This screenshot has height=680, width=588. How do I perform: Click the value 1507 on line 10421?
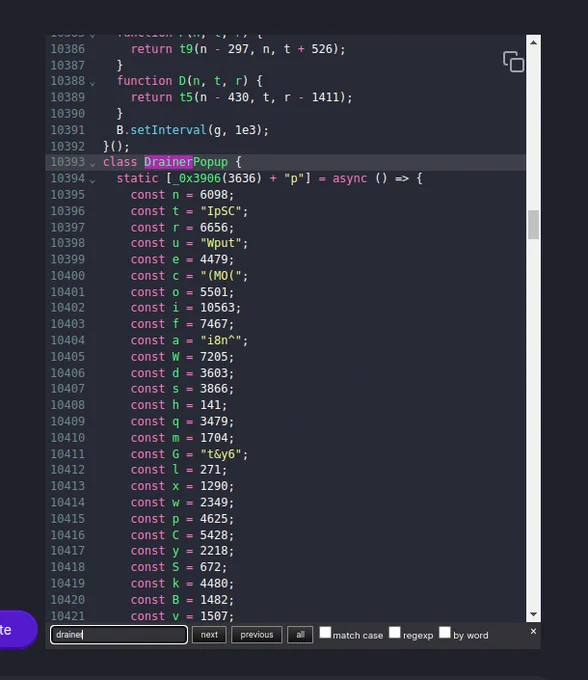[x=214, y=616]
